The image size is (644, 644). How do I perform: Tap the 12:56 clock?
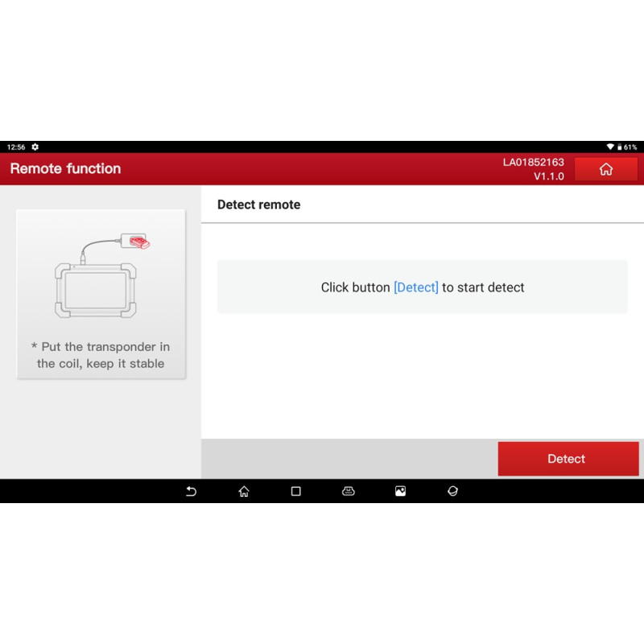pyautogui.click(x=16, y=147)
